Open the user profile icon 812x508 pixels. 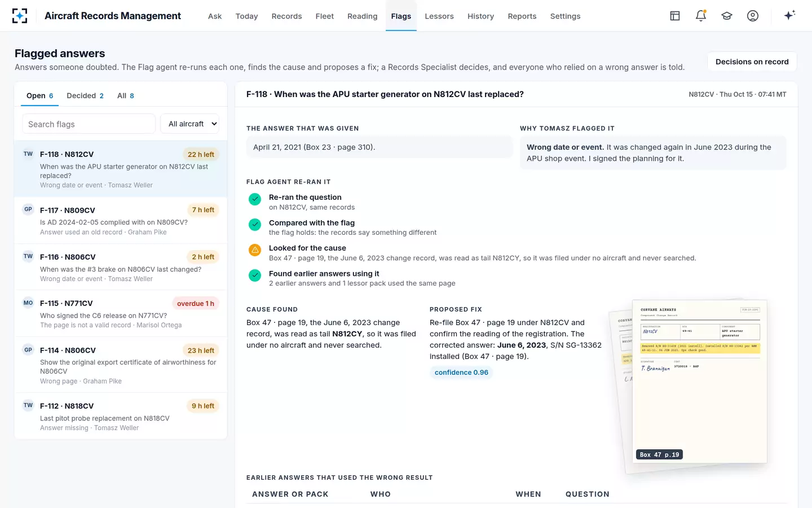[x=753, y=16]
